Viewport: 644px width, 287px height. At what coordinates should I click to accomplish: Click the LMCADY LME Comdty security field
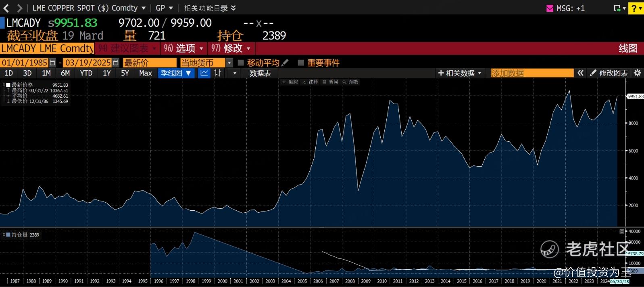(47, 48)
